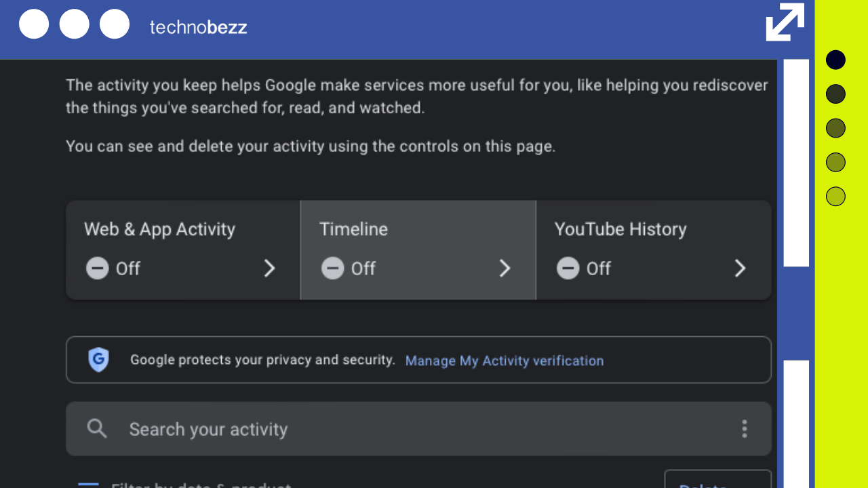Click 'You can see and delete your activity' sentence
868x488 pixels.
coord(311,146)
